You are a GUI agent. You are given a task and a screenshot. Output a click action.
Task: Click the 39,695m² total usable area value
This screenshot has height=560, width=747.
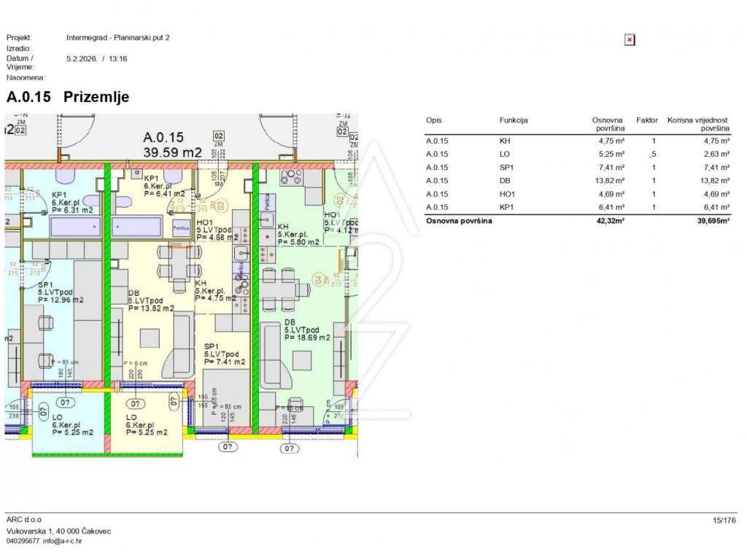coord(713,220)
